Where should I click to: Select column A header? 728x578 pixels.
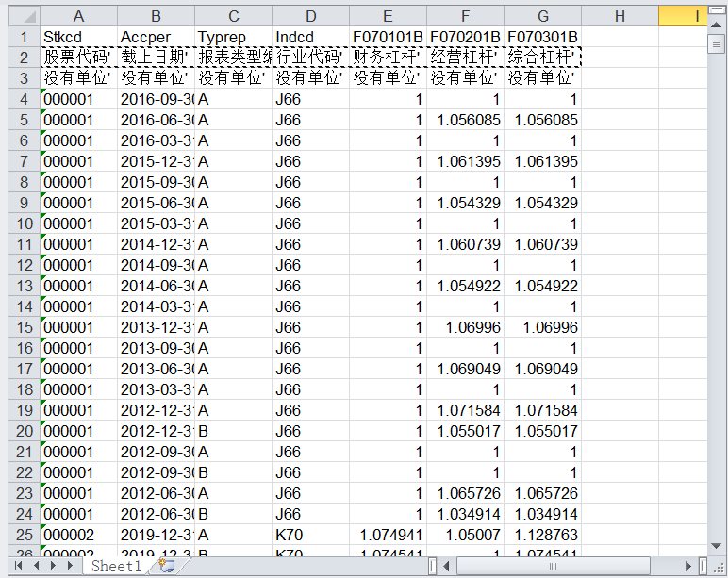[x=78, y=16]
